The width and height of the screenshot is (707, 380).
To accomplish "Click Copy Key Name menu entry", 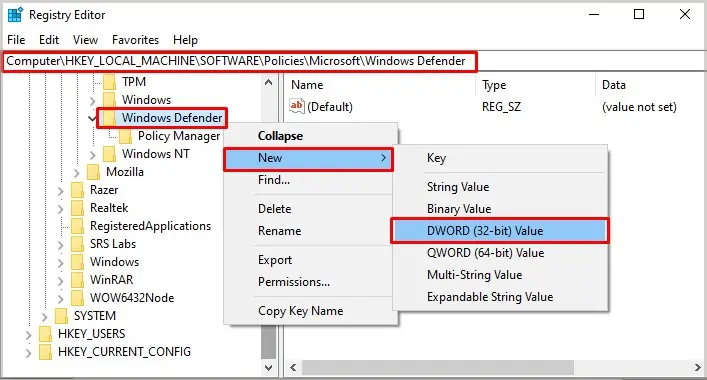I will click(310, 311).
